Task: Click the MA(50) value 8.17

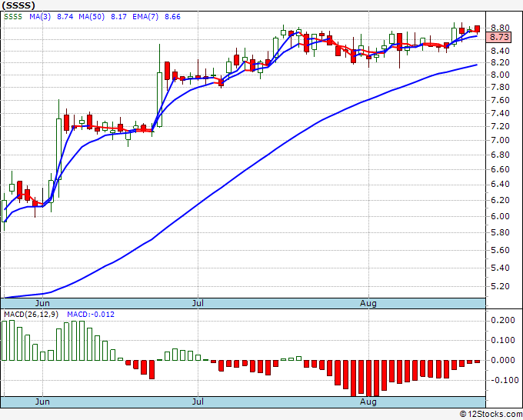Action: [x=118, y=17]
